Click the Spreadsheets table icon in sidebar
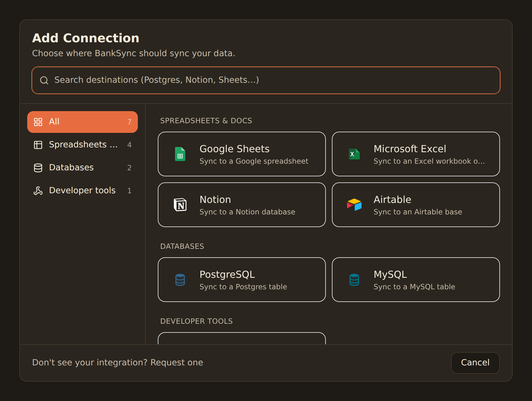 pyautogui.click(x=38, y=145)
